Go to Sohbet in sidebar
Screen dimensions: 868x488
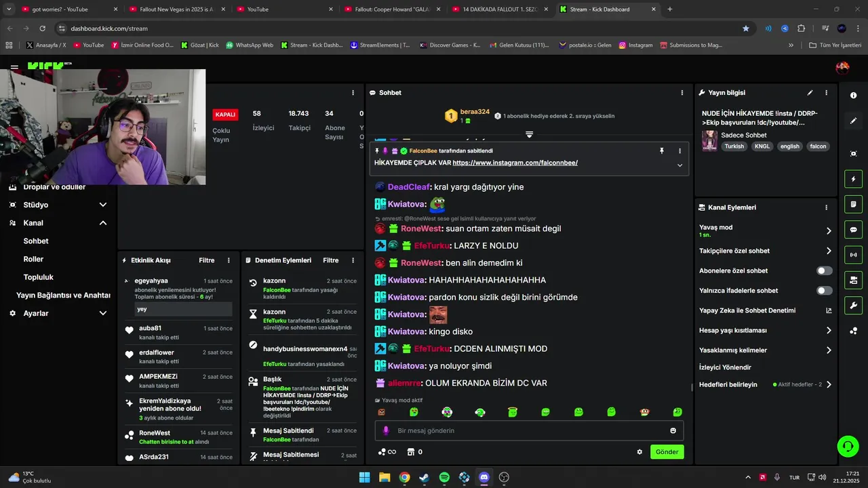click(x=36, y=241)
